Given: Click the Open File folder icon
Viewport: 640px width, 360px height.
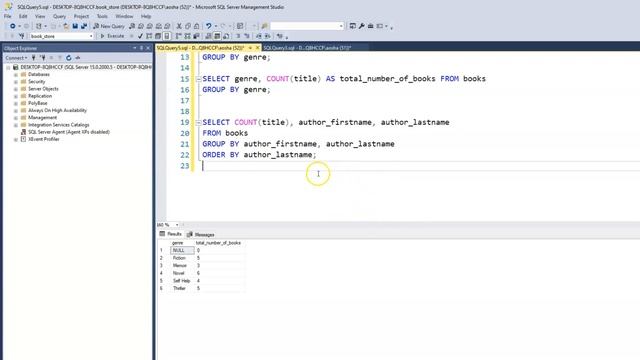Looking at the screenshot, I should pyautogui.click(x=66, y=26).
